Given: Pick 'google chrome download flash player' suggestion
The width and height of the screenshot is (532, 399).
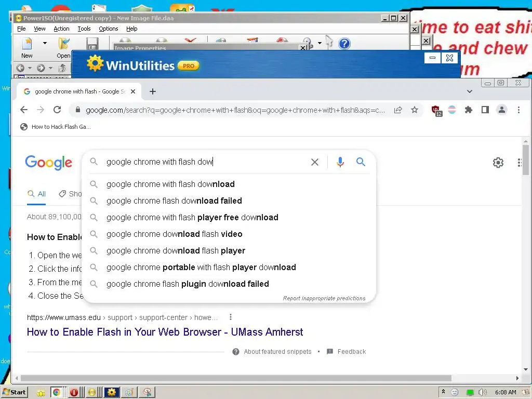Looking at the screenshot, I should (x=229, y=251).
